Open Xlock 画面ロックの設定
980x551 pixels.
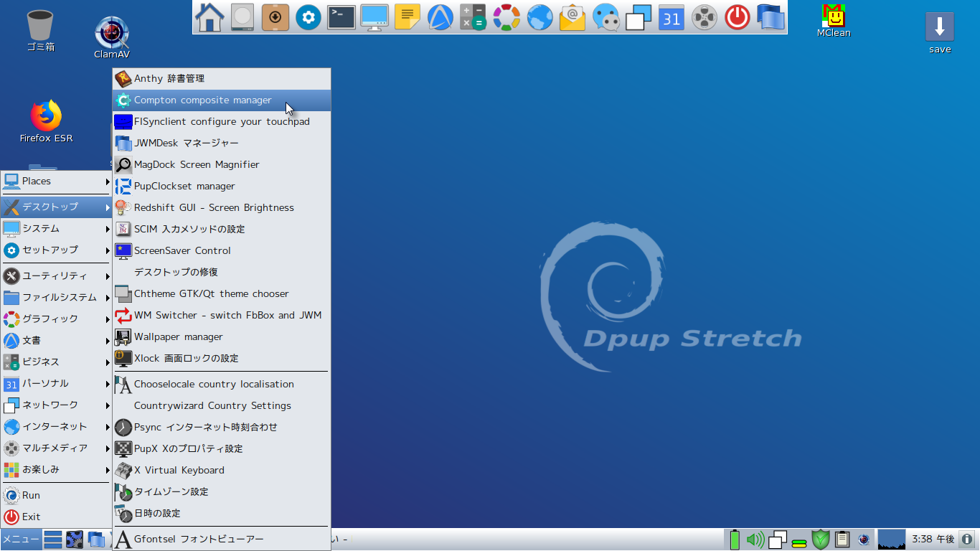(222, 359)
